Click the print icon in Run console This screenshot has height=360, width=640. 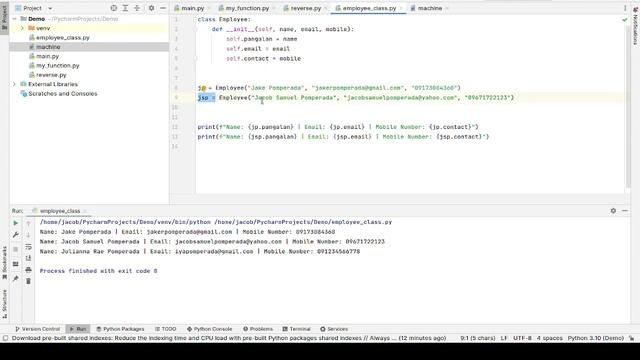point(29,270)
